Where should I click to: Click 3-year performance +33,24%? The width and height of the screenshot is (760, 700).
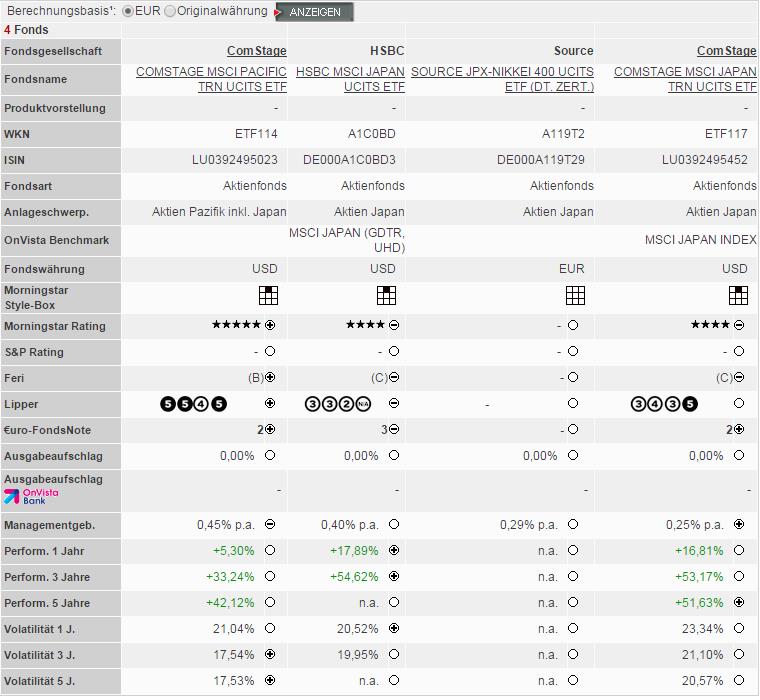pyautogui.click(x=230, y=577)
